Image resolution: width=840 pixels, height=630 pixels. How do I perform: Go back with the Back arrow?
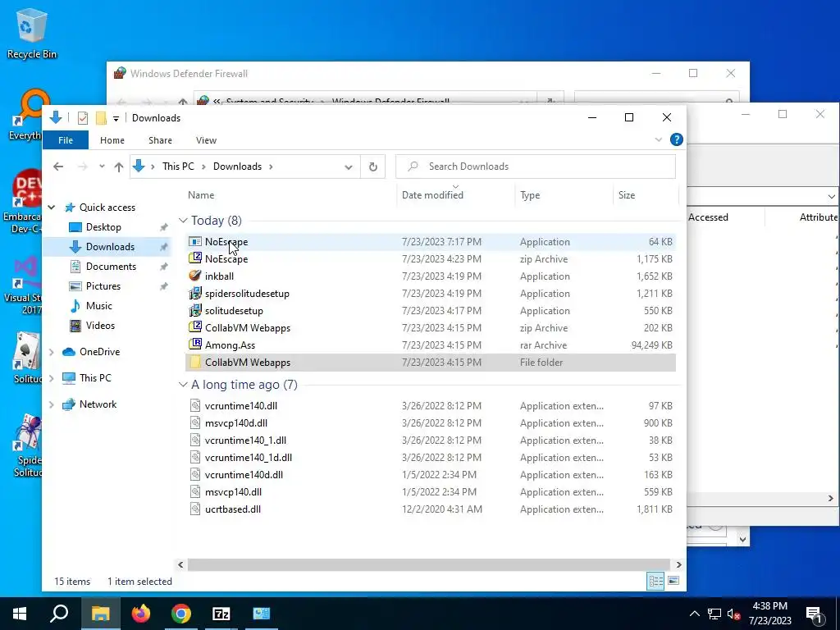coord(58,167)
